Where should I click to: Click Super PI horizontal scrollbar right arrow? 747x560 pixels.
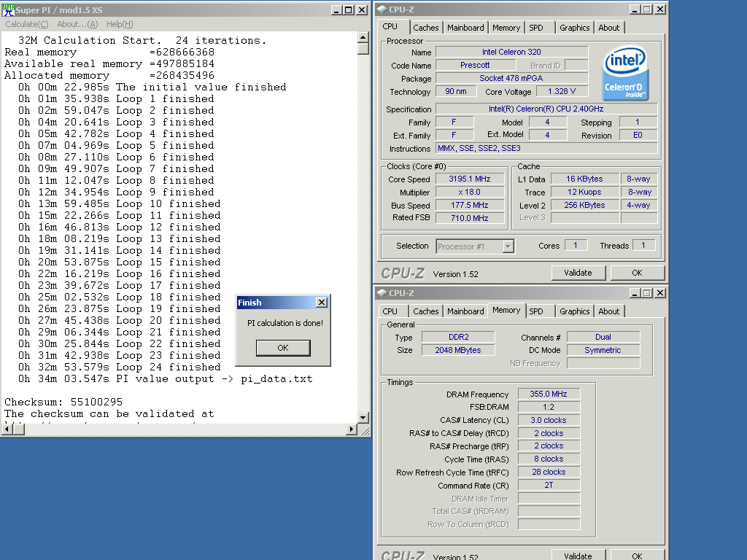[x=352, y=429]
